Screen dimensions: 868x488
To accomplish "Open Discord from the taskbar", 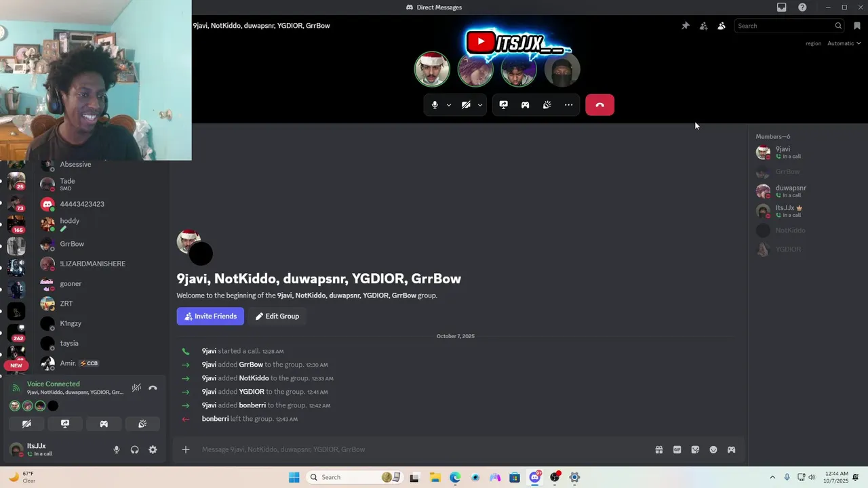I will pos(535,477).
